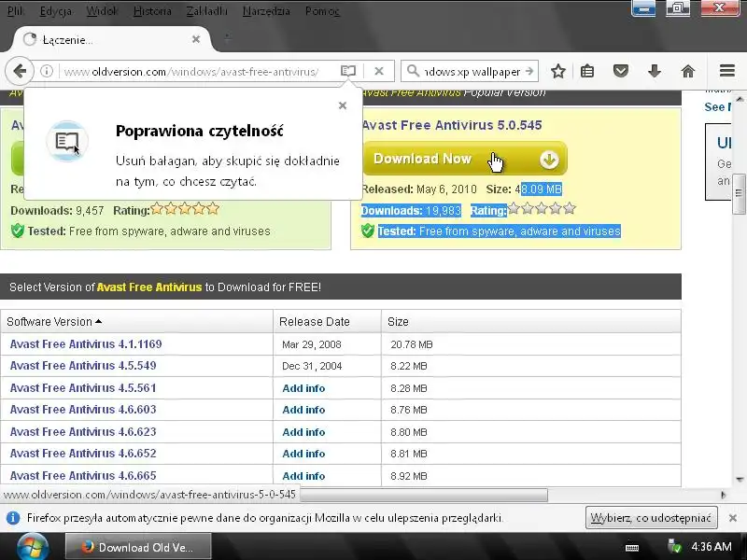Viewport: 747px width, 560px height.
Task: Open the Narzędzia menu
Action: [x=266, y=11]
